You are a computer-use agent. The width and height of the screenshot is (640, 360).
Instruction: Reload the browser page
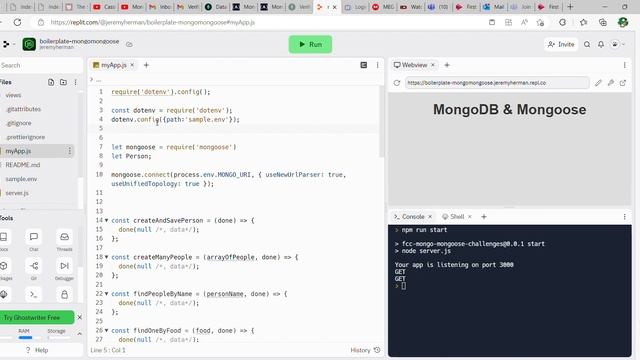[17, 22]
